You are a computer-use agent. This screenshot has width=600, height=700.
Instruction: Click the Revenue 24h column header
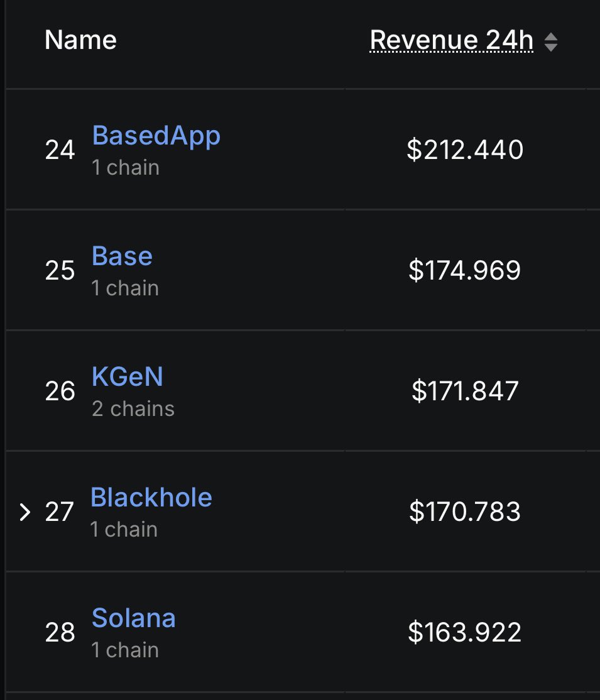click(x=451, y=40)
